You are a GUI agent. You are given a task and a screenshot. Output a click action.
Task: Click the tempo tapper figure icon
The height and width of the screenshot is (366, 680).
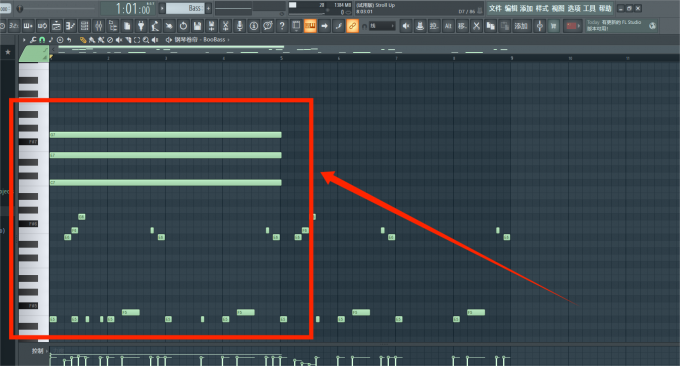155,26
